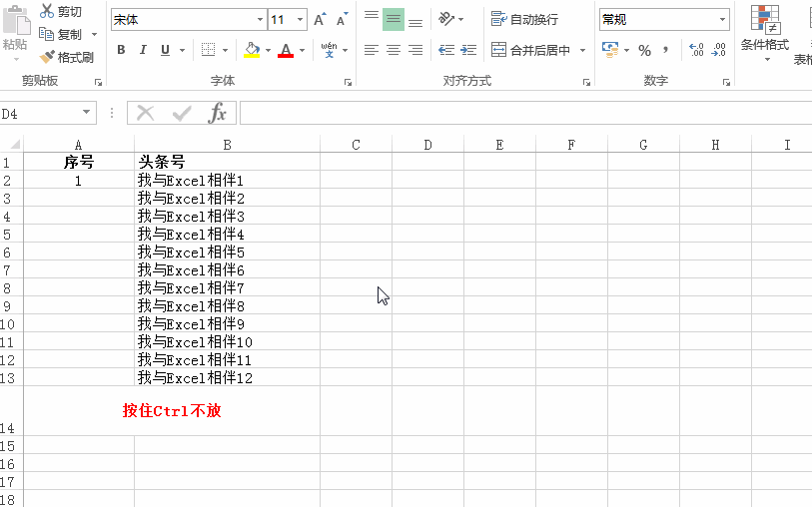The width and height of the screenshot is (812, 507).
Task: Click Merge and Center (合并后居中)
Action: 530,50
